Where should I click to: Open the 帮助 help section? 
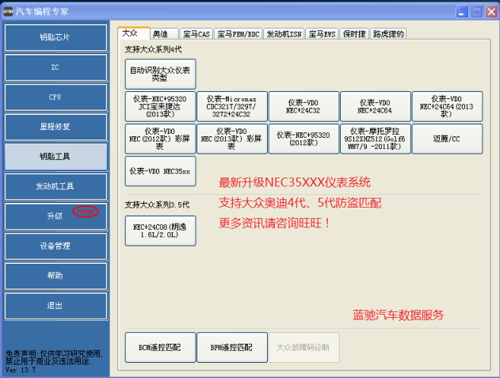(x=56, y=276)
